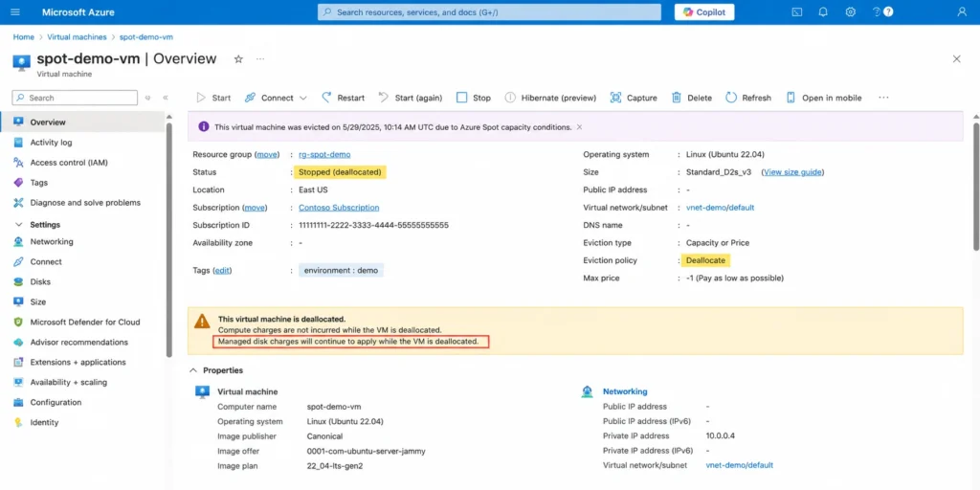Dismiss the eviction notification banner

click(579, 127)
